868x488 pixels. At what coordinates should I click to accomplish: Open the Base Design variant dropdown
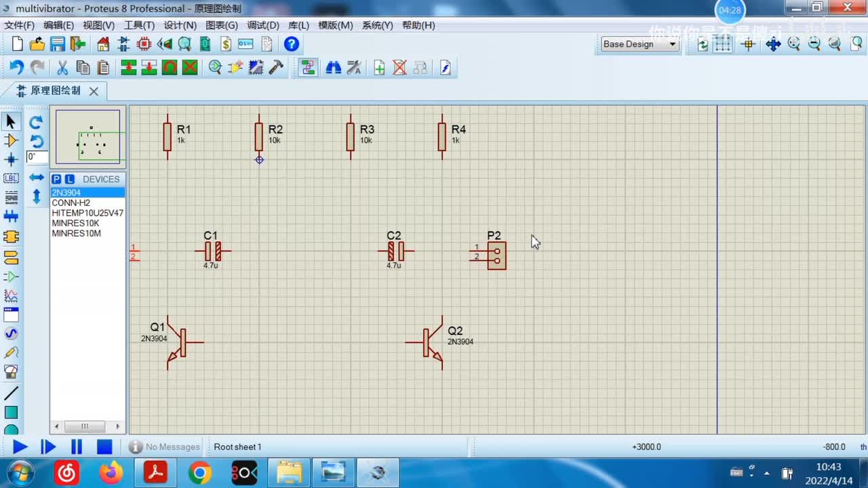tap(640, 44)
